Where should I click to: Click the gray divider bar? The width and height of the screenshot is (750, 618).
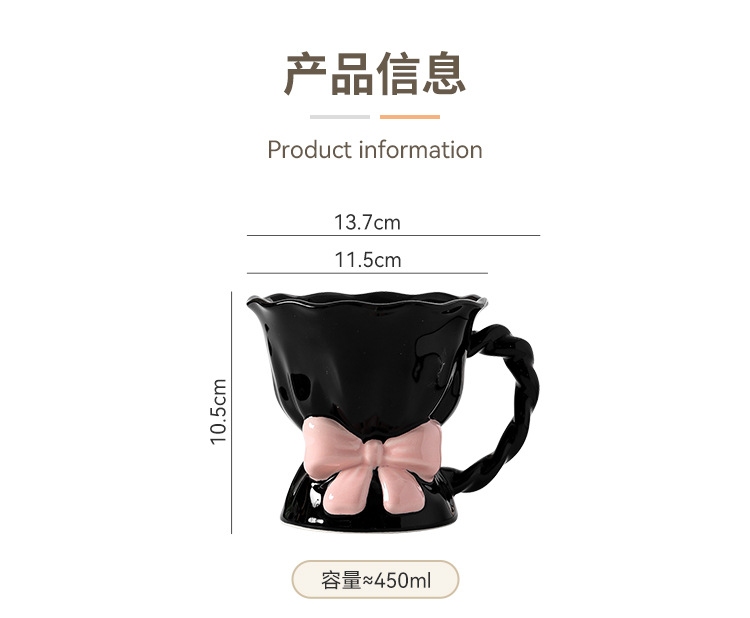point(340,117)
